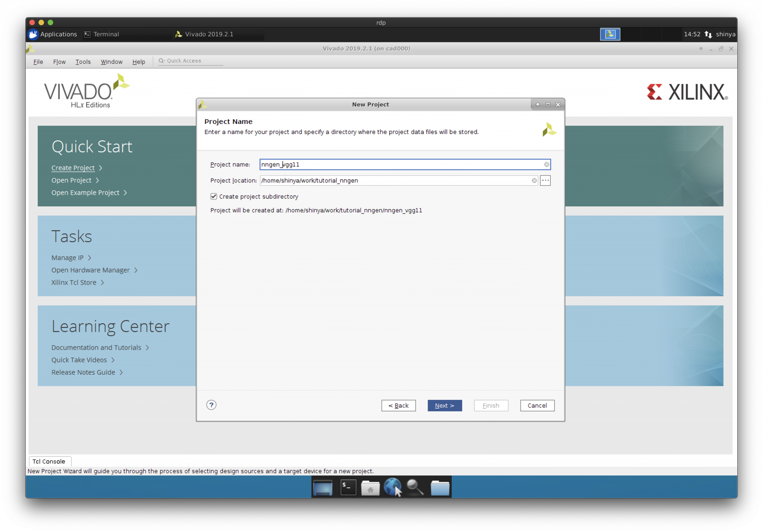Open home folder icon in dock

point(370,487)
